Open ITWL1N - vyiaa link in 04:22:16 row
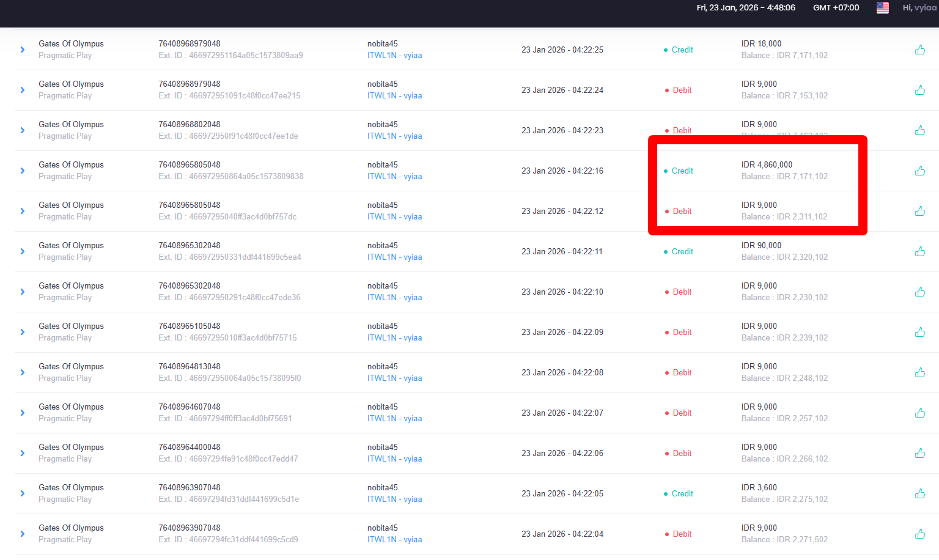 394,176
